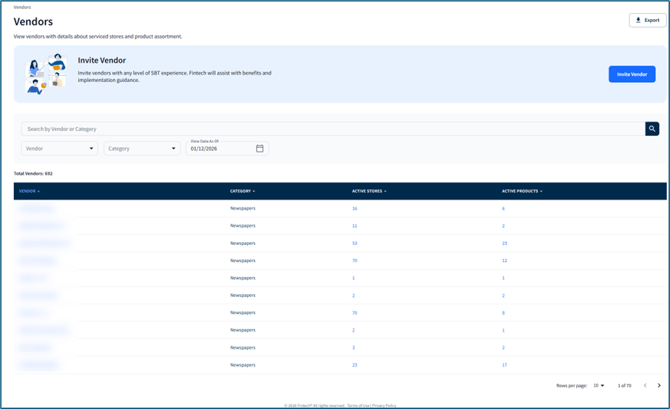The width and height of the screenshot is (670, 409).
Task: Sort by Active Stores column header
Action: pyautogui.click(x=368, y=191)
